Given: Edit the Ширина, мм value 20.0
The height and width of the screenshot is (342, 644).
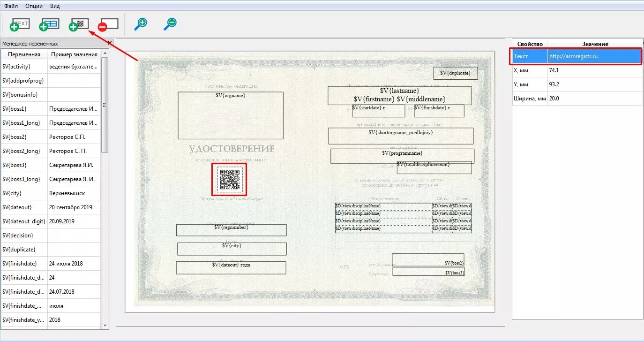Looking at the screenshot, I should click(595, 99).
